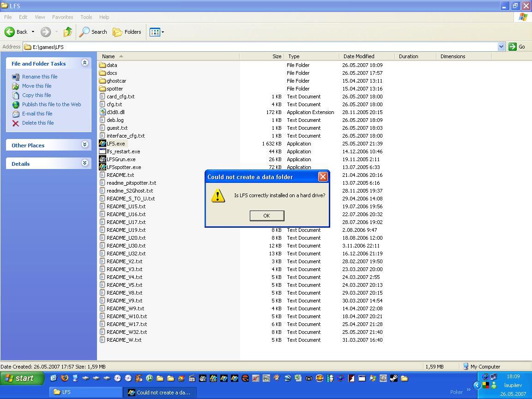Click E-mail this file
The height and width of the screenshot is (399, 532).
[37, 114]
